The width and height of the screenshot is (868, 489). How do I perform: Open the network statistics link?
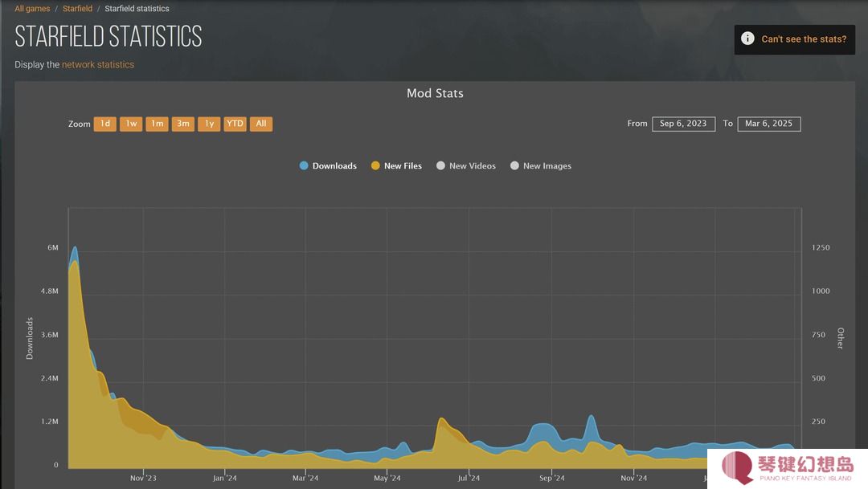tap(98, 65)
